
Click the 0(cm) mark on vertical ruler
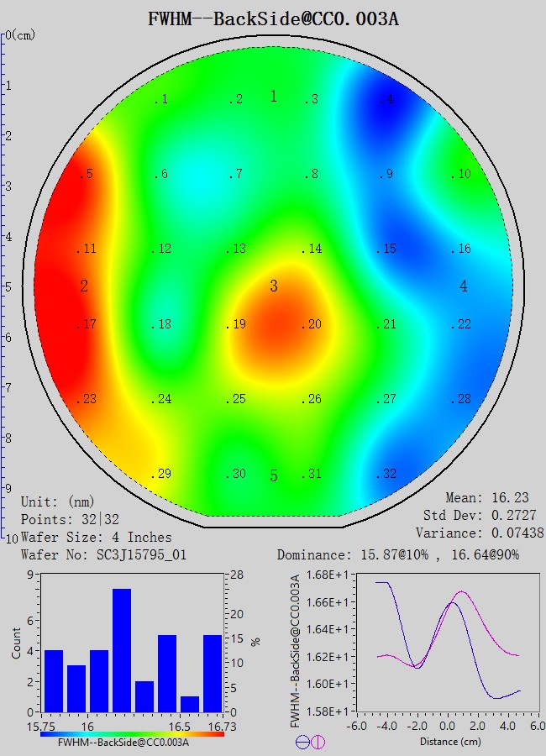[x=21, y=35]
